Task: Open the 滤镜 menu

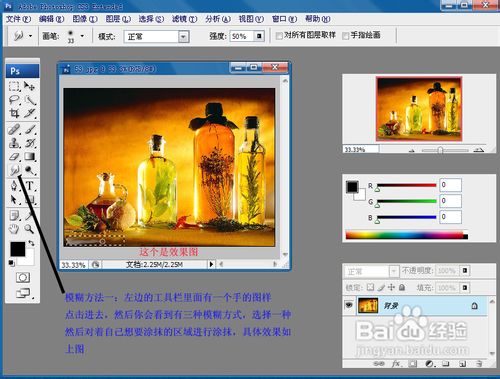Action: [184, 19]
